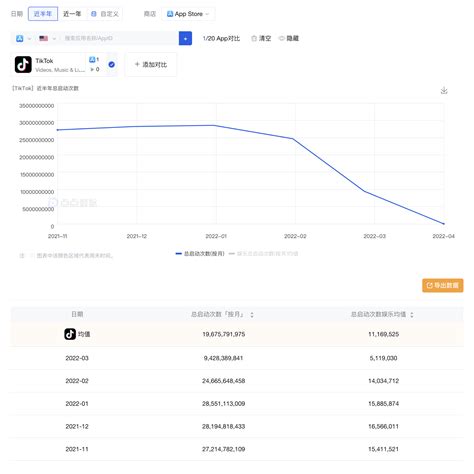Click the eye icon beside 隐藏

[282, 38]
